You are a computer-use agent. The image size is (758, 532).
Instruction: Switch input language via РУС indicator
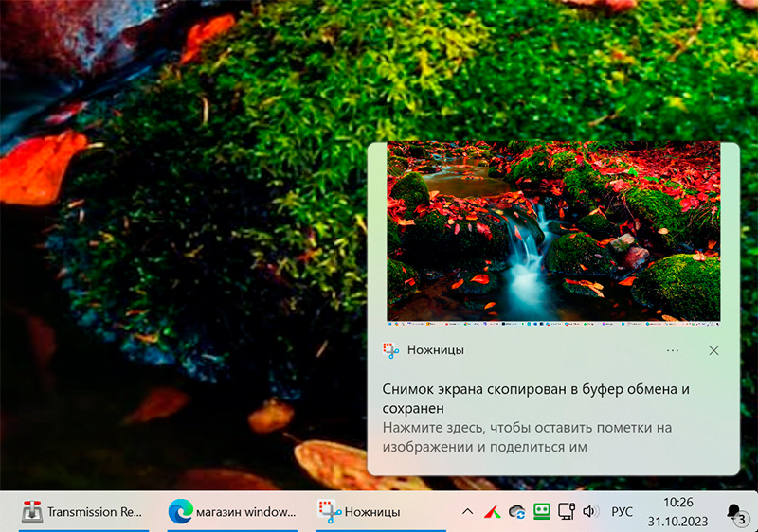[x=622, y=512]
